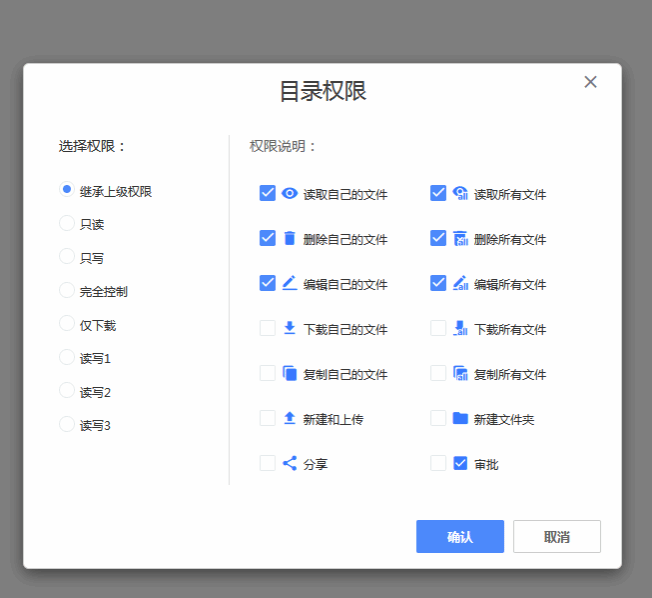The height and width of the screenshot is (598, 652).
Task: Check 分享 checkbox
Action: pyautogui.click(x=267, y=463)
